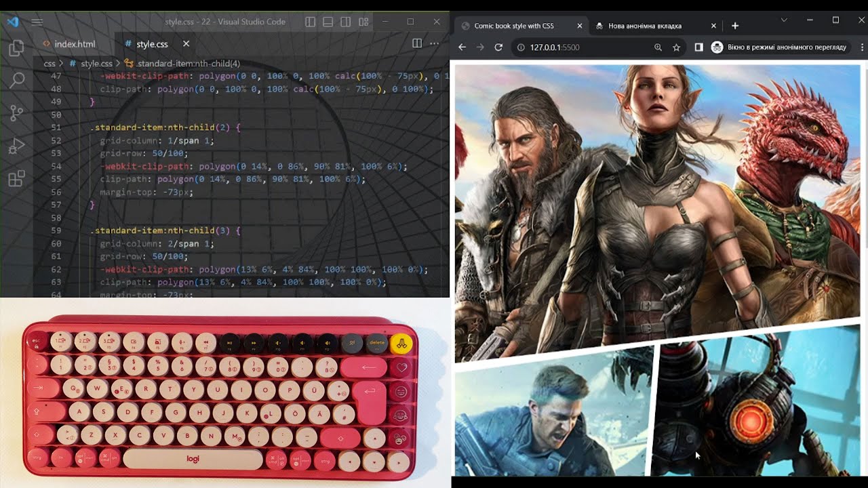Click the .standard-item:nth-child(2) selector in code
This screenshot has height=488, width=868.
[162, 127]
